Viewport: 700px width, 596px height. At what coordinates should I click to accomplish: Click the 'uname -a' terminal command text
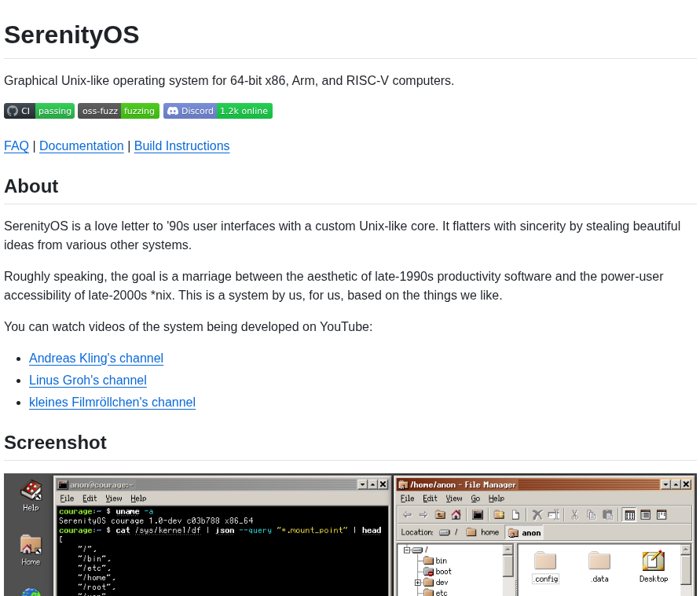click(x=134, y=512)
